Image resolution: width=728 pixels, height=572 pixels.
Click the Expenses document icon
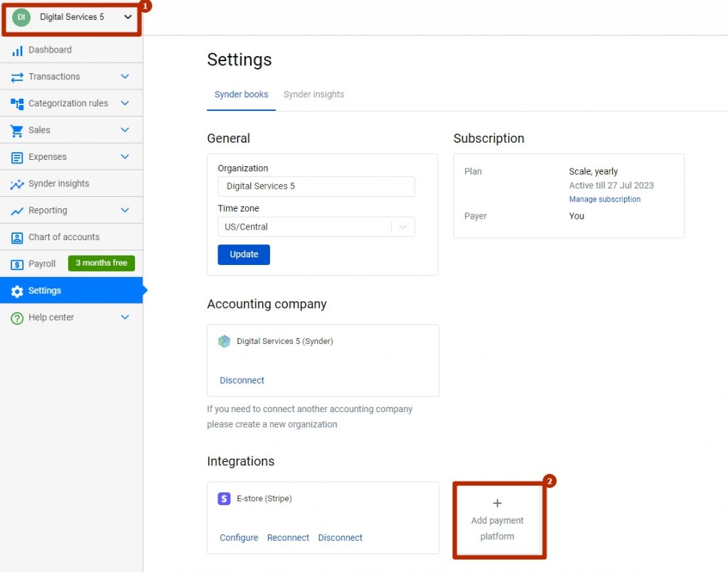17,158
